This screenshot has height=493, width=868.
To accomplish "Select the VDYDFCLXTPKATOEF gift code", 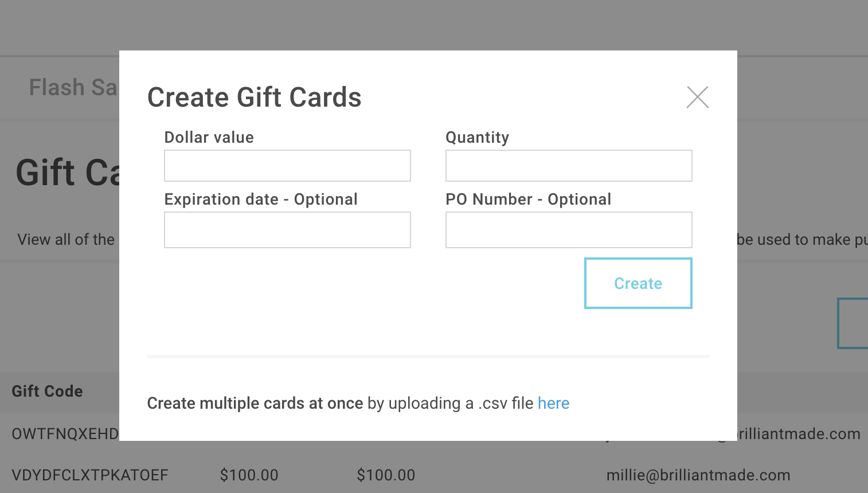I will tap(90, 475).
